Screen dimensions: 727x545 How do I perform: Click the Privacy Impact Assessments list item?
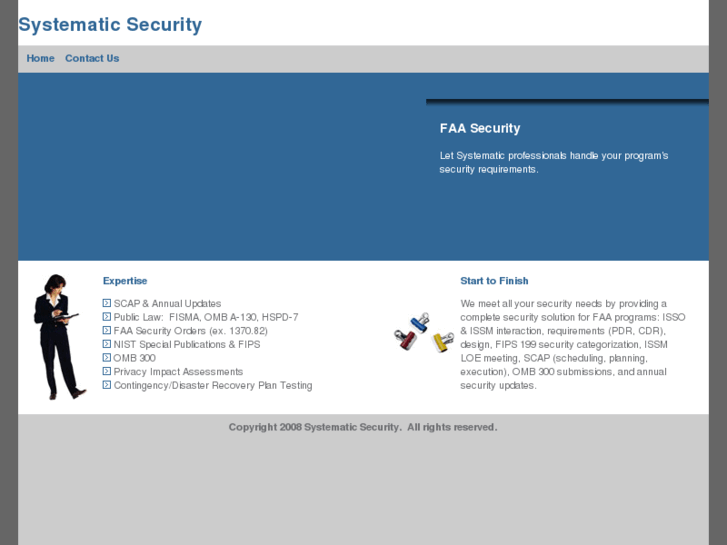(178, 371)
